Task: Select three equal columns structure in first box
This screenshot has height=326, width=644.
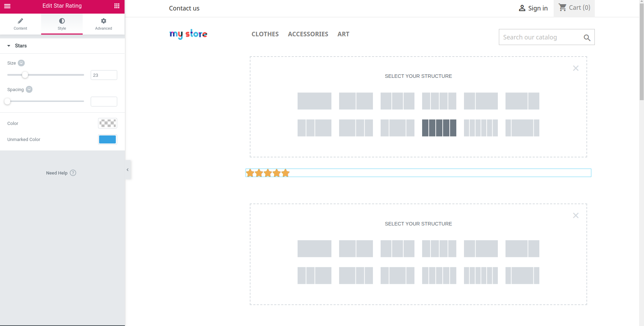Action: 397,101
